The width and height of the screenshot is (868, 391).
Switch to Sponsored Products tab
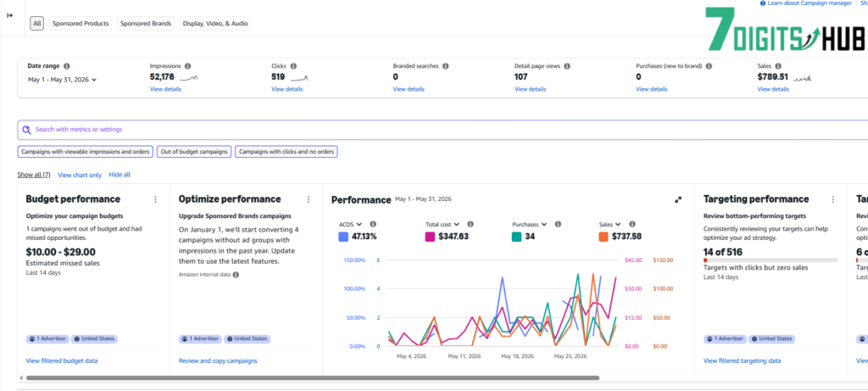[81, 24]
